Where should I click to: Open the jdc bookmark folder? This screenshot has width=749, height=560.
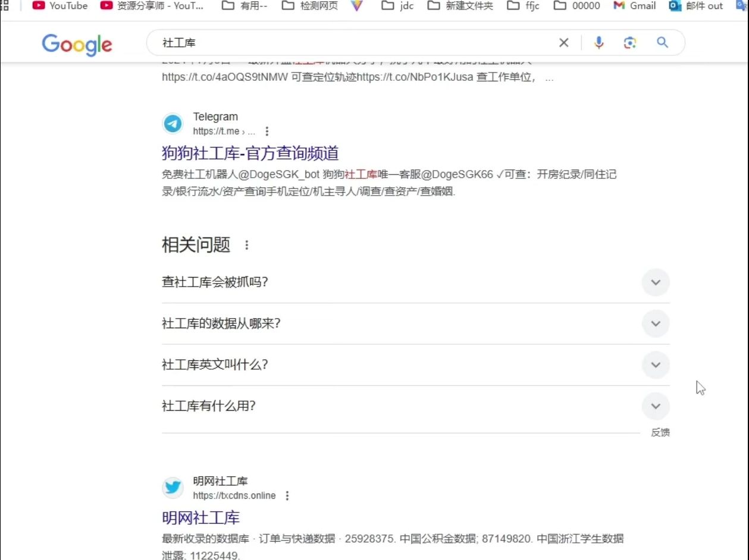pos(397,6)
